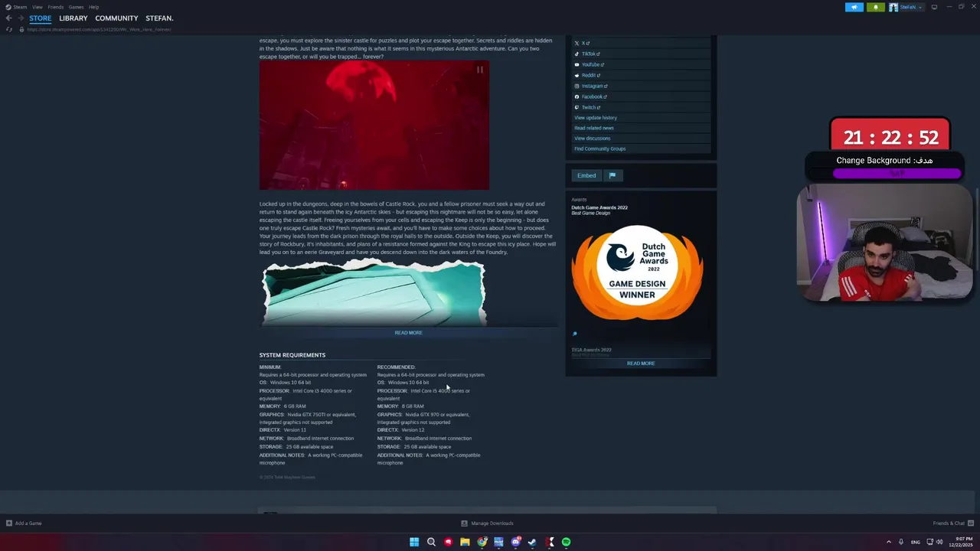Expand awards section with READ MORE
Viewport: 980px width, 551px height.
coord(641,364)
